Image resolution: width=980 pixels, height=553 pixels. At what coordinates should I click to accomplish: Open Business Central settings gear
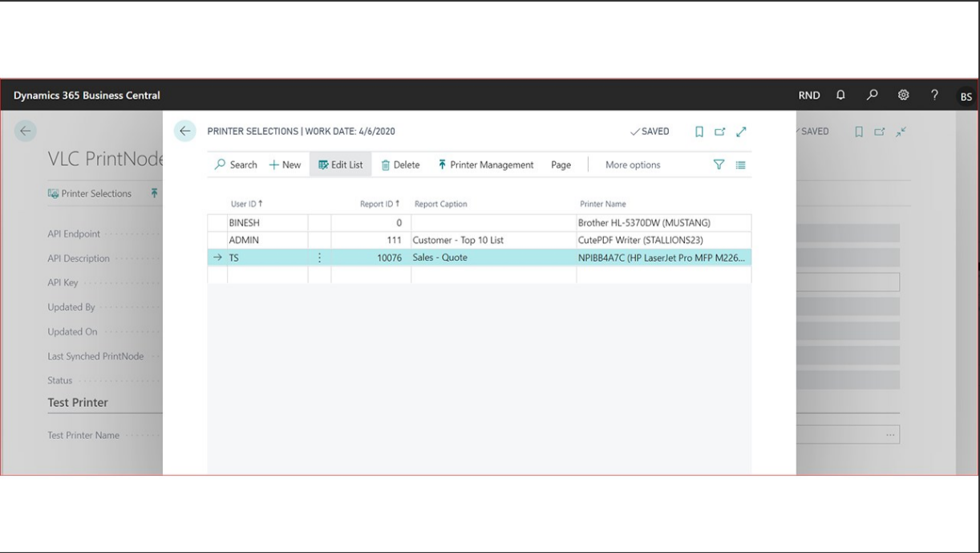pyautogui.click(x=903, y=95)
